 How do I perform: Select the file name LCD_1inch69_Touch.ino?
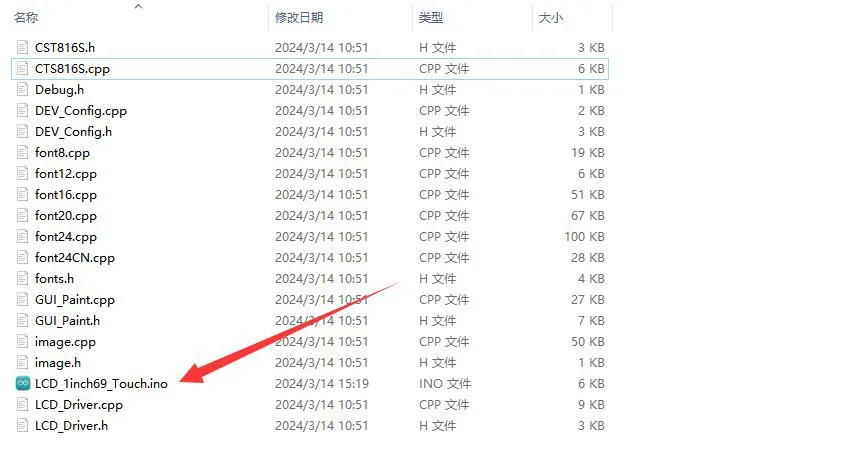point(101,384)
